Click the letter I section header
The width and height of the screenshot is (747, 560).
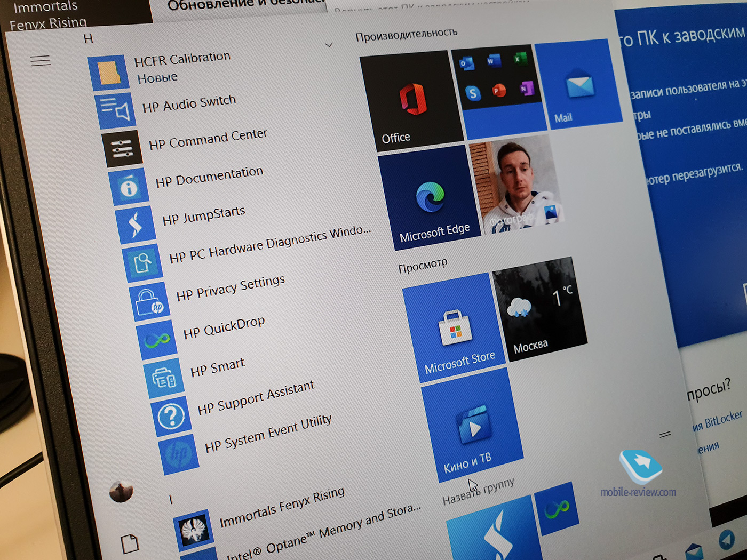click(x=171, y=500)
